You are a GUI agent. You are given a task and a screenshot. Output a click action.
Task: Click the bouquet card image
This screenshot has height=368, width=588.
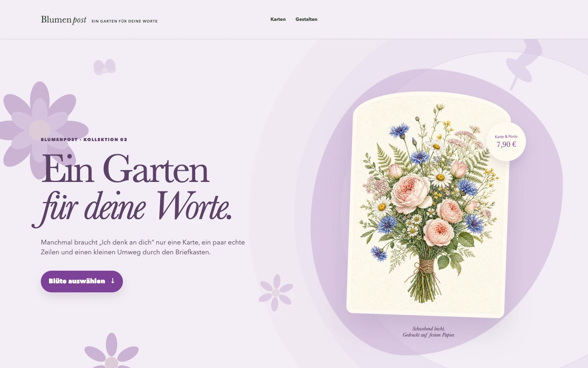428,204
